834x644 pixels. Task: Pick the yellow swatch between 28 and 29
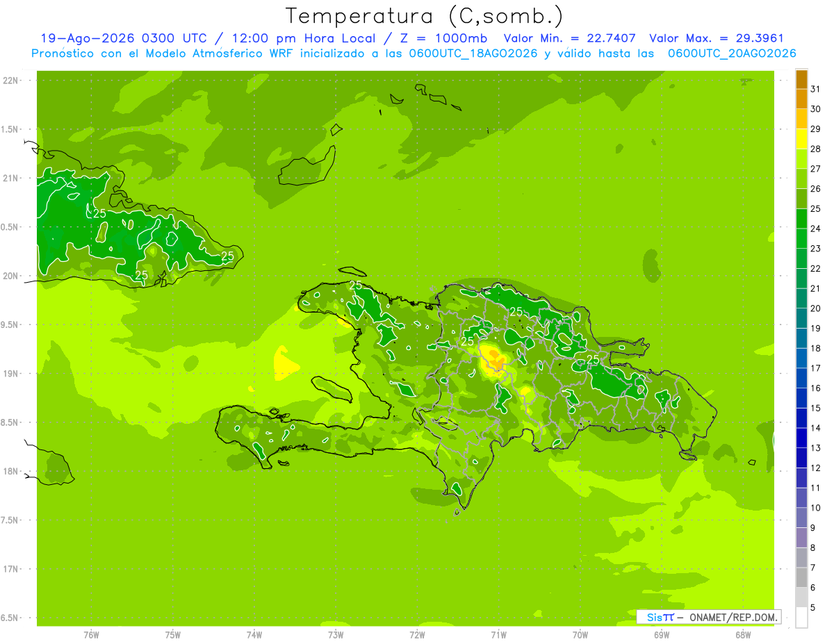tap(801, 139)
